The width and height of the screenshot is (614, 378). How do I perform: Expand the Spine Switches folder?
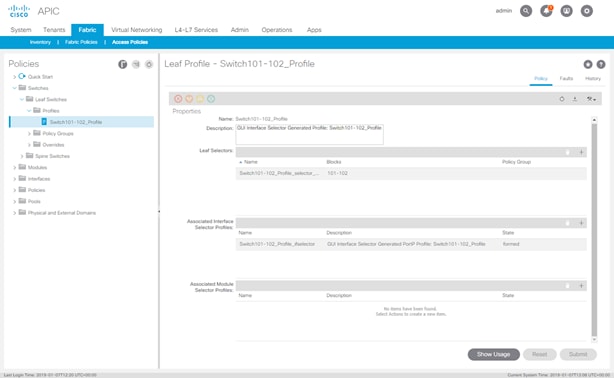click(22, 156)
